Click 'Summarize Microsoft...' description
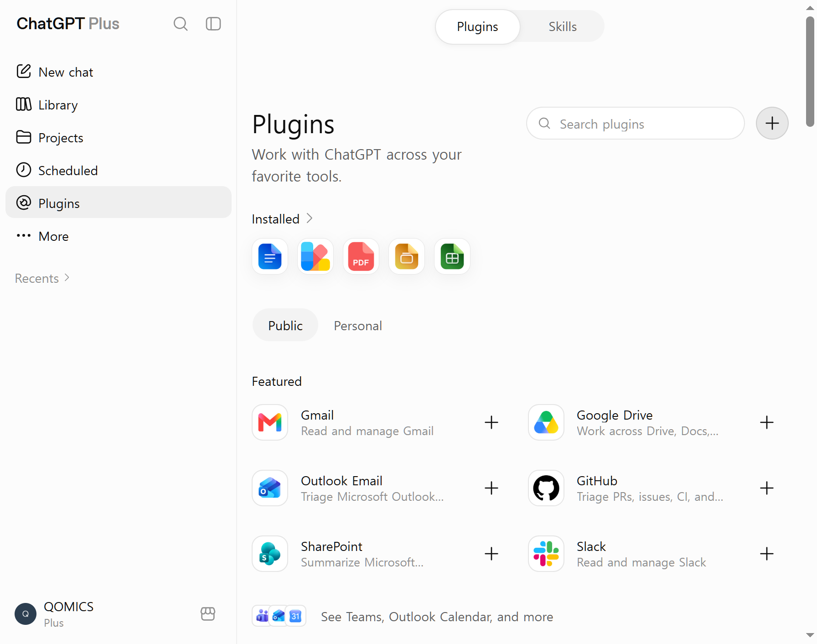 [x=362, y=562]
